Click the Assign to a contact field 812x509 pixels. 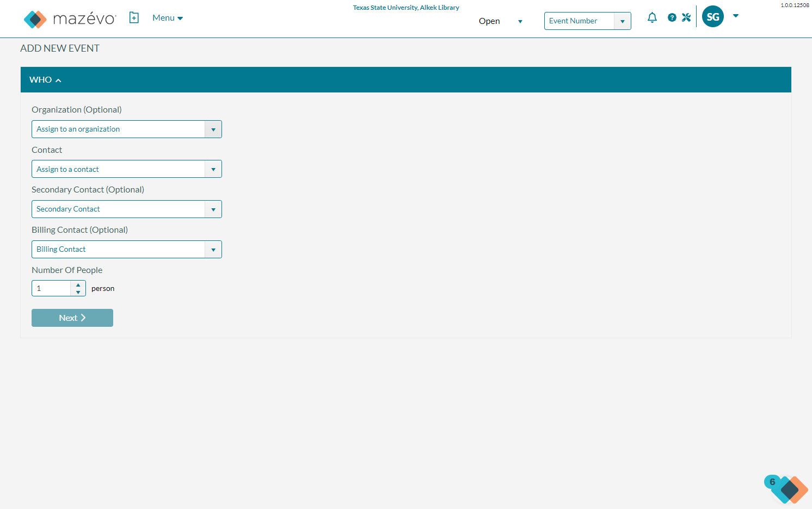point(118,169)
